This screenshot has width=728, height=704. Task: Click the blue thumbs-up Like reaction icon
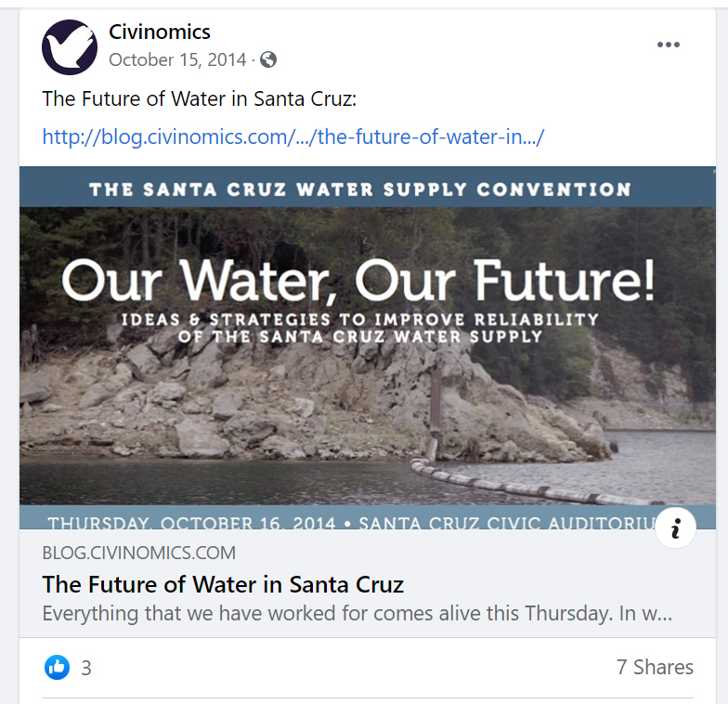(57, 667)
